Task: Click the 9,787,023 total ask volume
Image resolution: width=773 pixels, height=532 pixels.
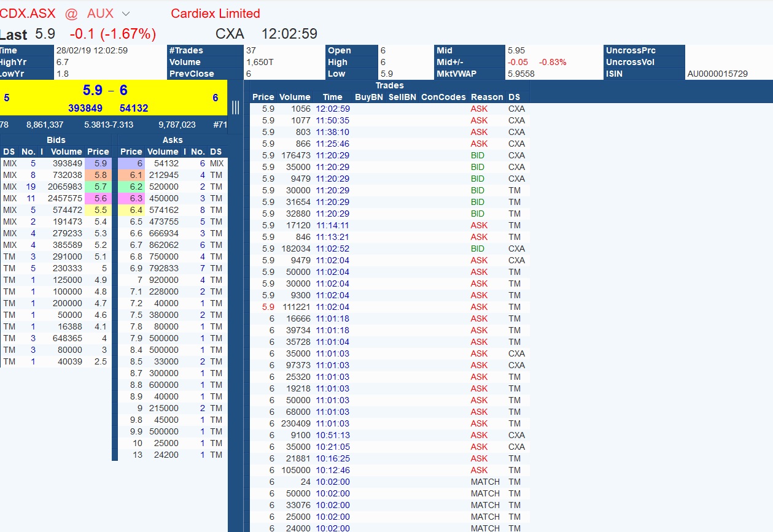Action: 177,125
